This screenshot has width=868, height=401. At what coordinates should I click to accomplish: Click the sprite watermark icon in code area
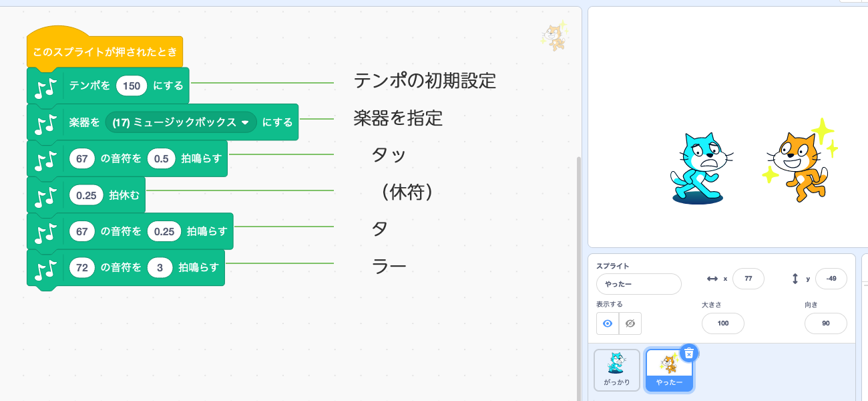tap(555, 36)
